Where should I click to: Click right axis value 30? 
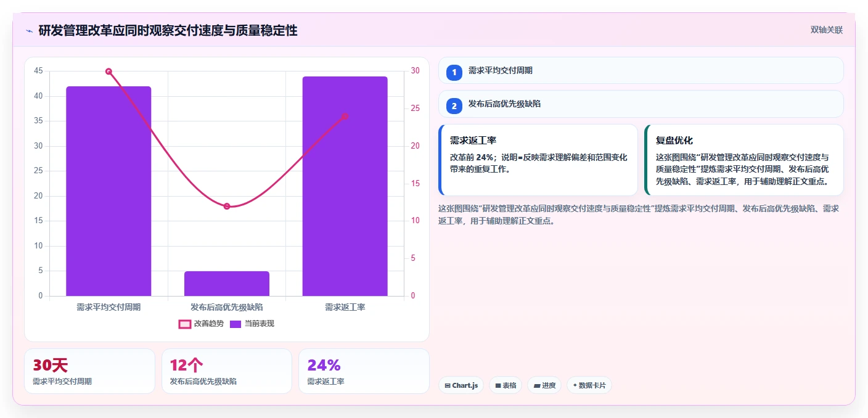pyautogui.click(x=416, y=71)
